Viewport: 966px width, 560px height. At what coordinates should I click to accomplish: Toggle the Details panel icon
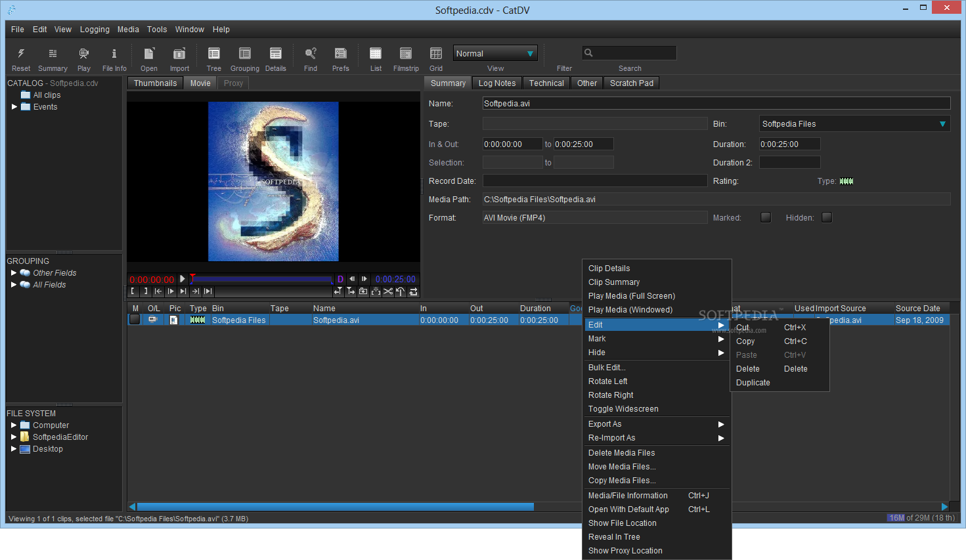tap(276, 53)
